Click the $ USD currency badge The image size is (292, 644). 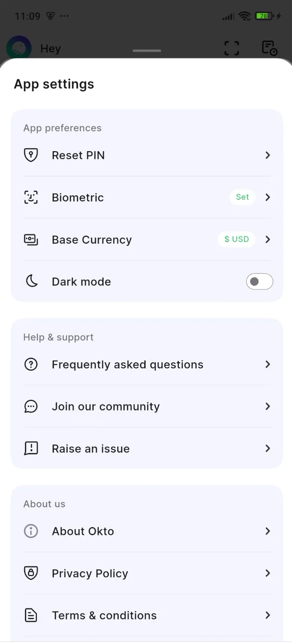coord(236,239)
